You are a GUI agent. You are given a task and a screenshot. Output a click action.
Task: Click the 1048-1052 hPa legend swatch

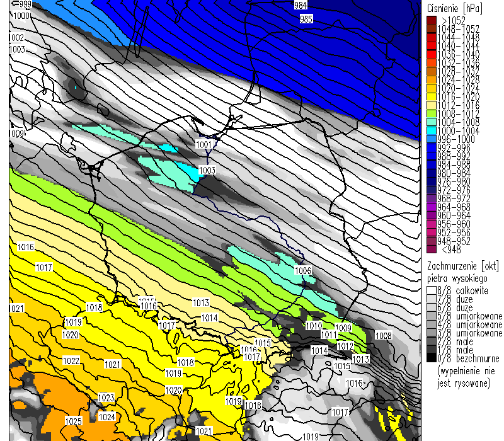(432, 29)
